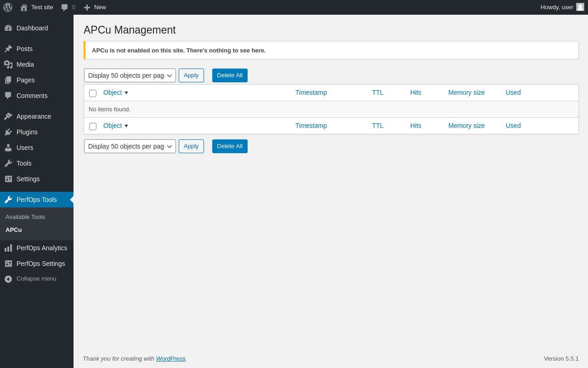Sort by Object in table header
Viewport: 588px width, 368px height.
click(x=113, y=92)
